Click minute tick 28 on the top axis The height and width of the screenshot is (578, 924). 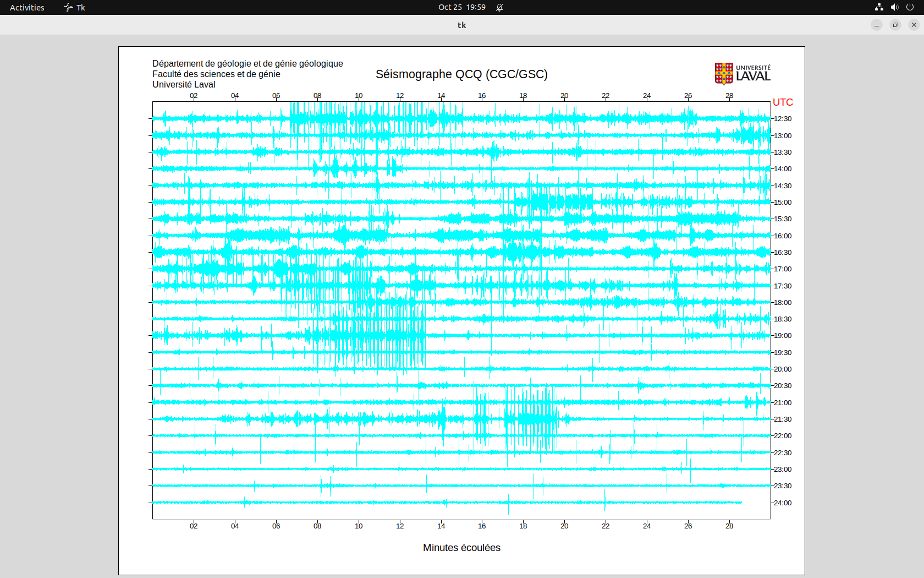click(729, 96)
